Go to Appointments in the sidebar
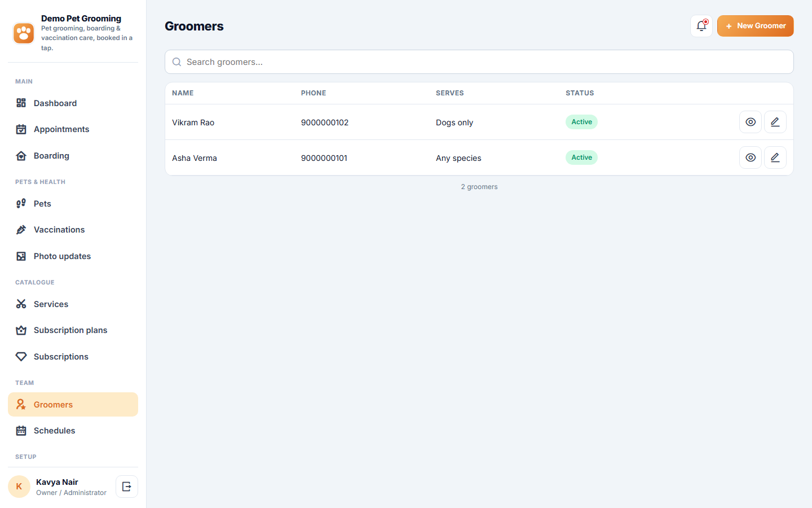 (x=73, y=129)
